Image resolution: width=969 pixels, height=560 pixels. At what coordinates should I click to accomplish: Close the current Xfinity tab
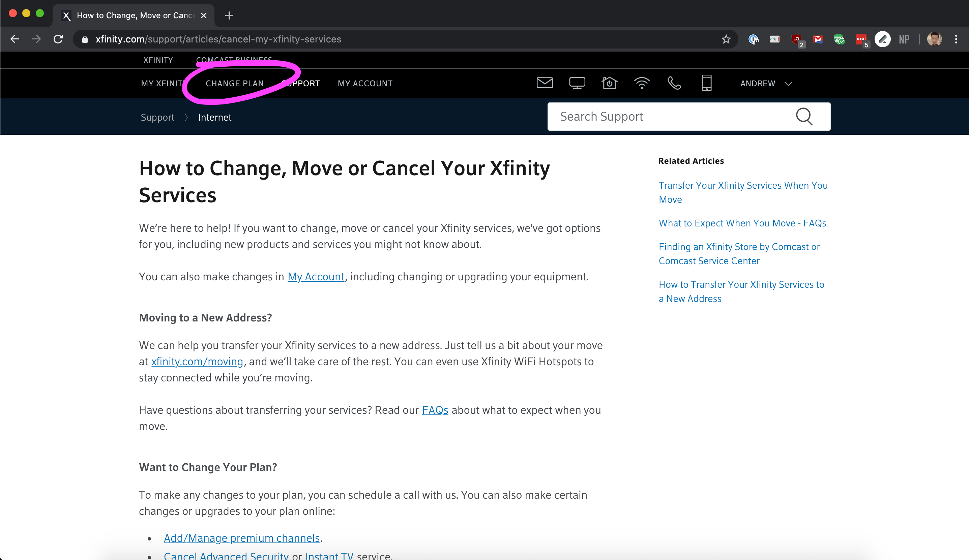point(203,15)
